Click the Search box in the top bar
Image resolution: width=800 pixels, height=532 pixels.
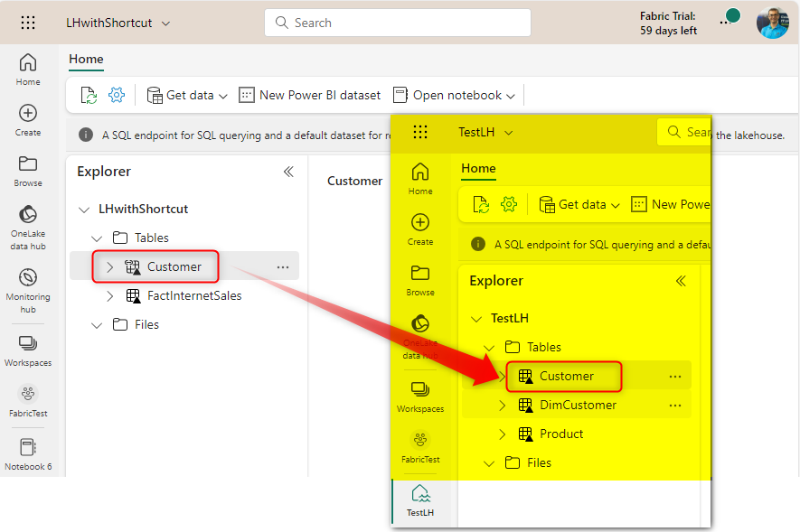[x=398, y=23]
